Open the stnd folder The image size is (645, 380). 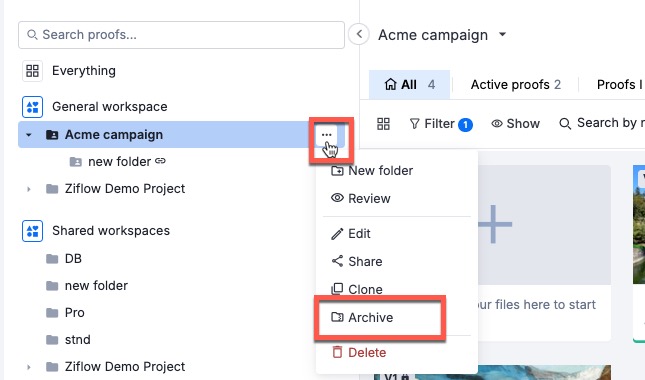(x=77, y=340)
